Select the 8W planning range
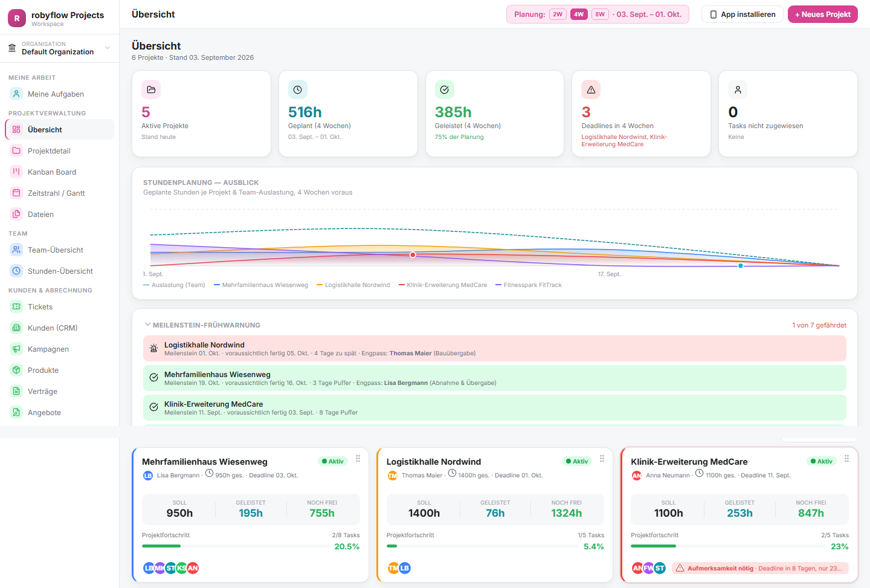This screenshot has height=588, width=870. point(600,15)
